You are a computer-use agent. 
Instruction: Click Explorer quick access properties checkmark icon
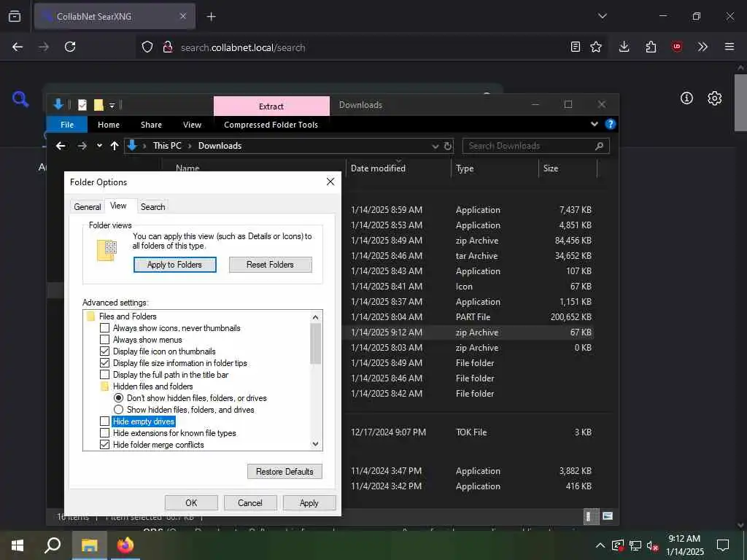tap(82, 105)
